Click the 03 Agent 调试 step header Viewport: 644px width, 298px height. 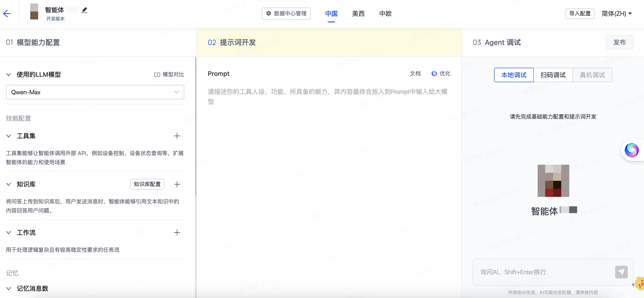click(x=497, y=42)
